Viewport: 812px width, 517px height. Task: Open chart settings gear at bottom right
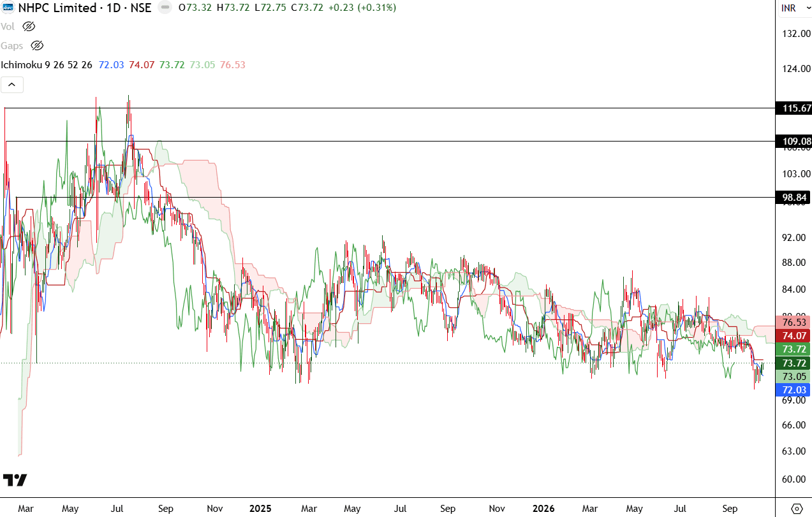pos(796,508)
